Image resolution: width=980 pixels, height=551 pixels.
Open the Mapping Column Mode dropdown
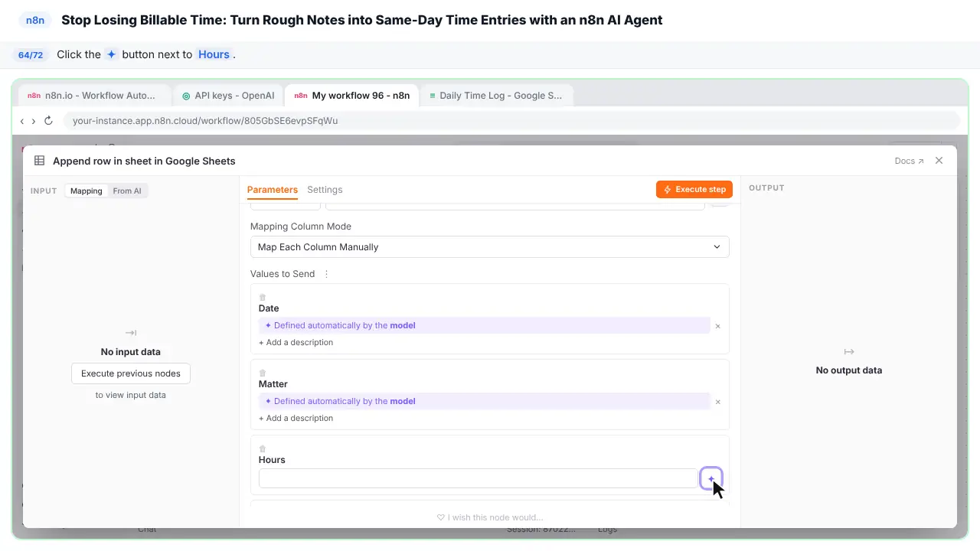pyautogui.click(x=489, y=247)
